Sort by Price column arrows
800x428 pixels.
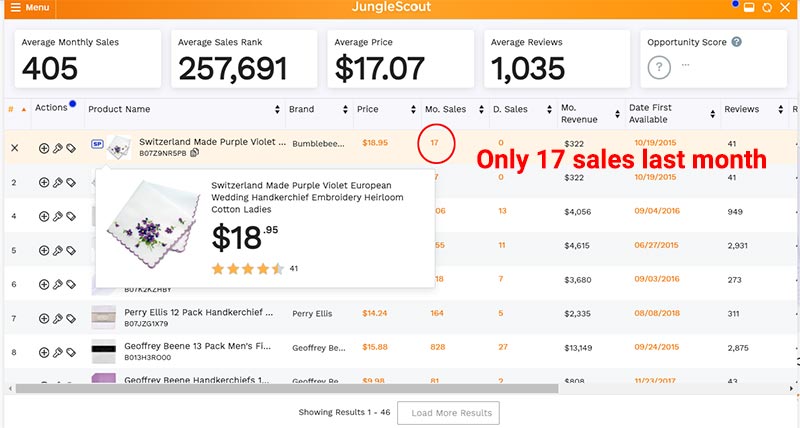pyautogui.click(x=413, y=109)
